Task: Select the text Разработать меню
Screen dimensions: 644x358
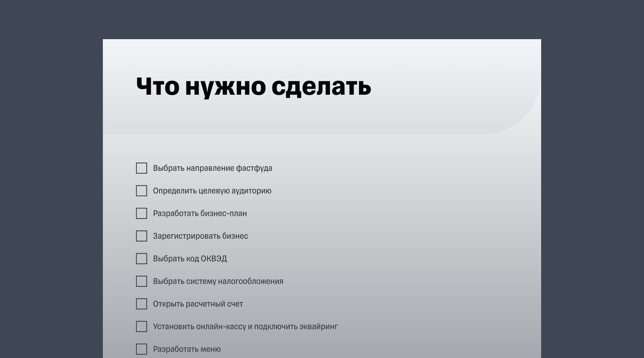Action: coord(187,349)
